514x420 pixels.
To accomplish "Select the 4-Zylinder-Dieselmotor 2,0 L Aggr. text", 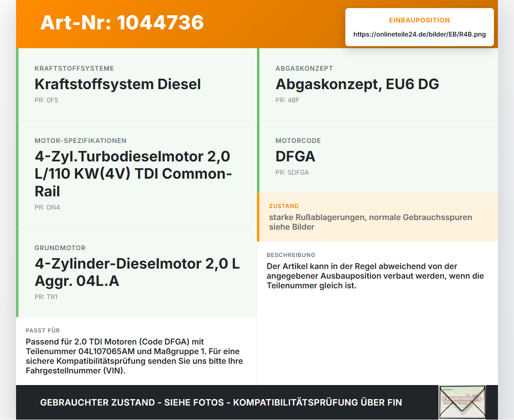I will tap(137, 272).
